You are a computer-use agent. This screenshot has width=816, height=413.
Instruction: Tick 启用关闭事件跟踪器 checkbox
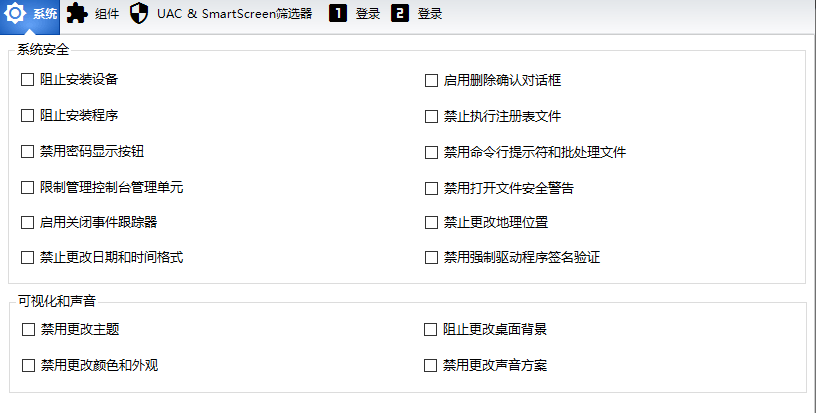[28, 222]
